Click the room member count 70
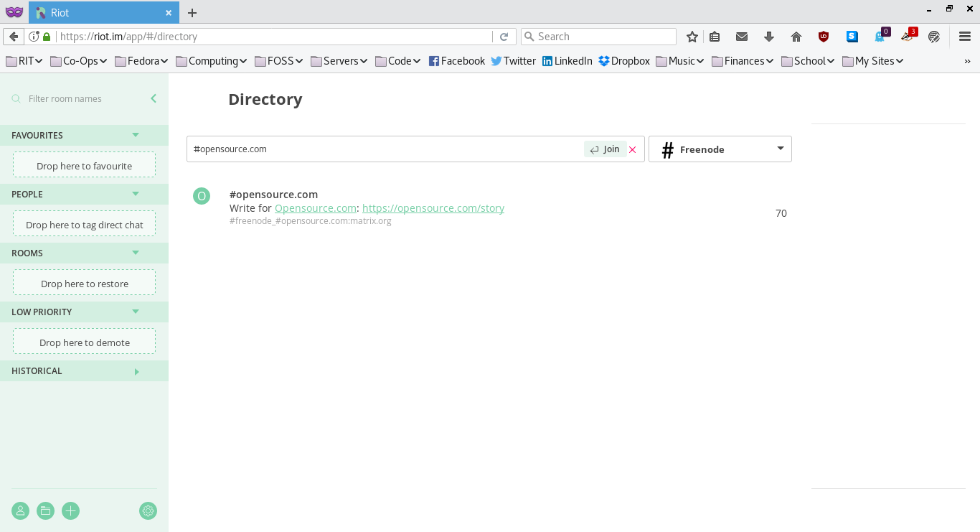 coord(781,213)
